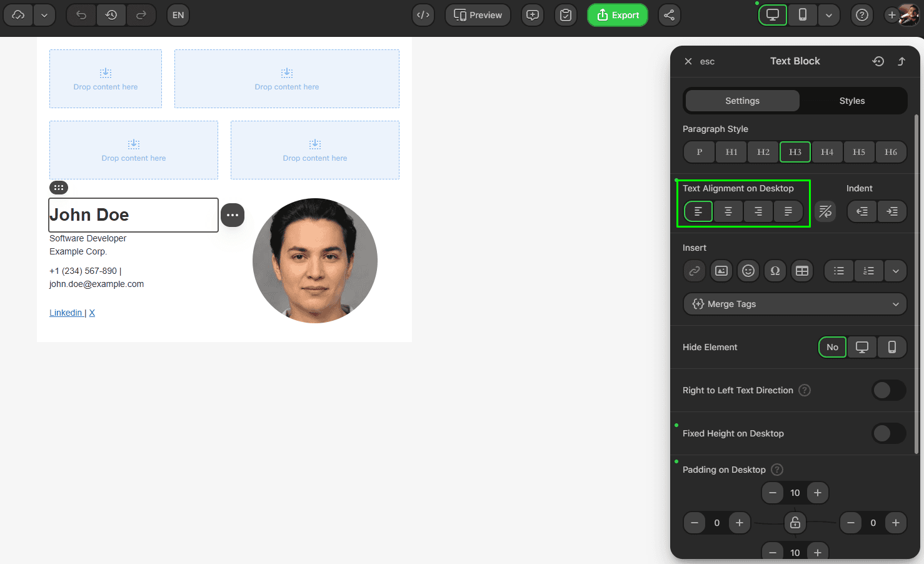Select paragraph style H2
Viewport: 924px width, 564px height.
[x=763, y=152]
